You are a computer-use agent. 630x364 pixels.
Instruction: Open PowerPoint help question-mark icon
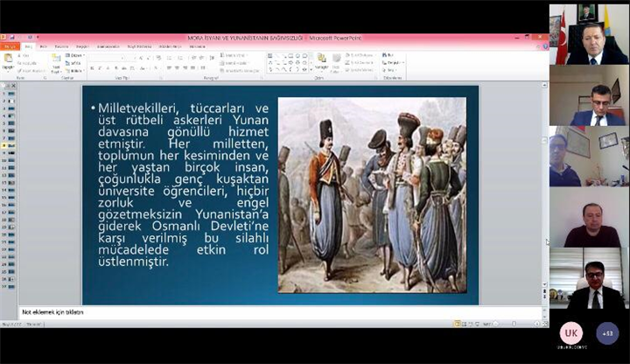(x=545, y=46)
